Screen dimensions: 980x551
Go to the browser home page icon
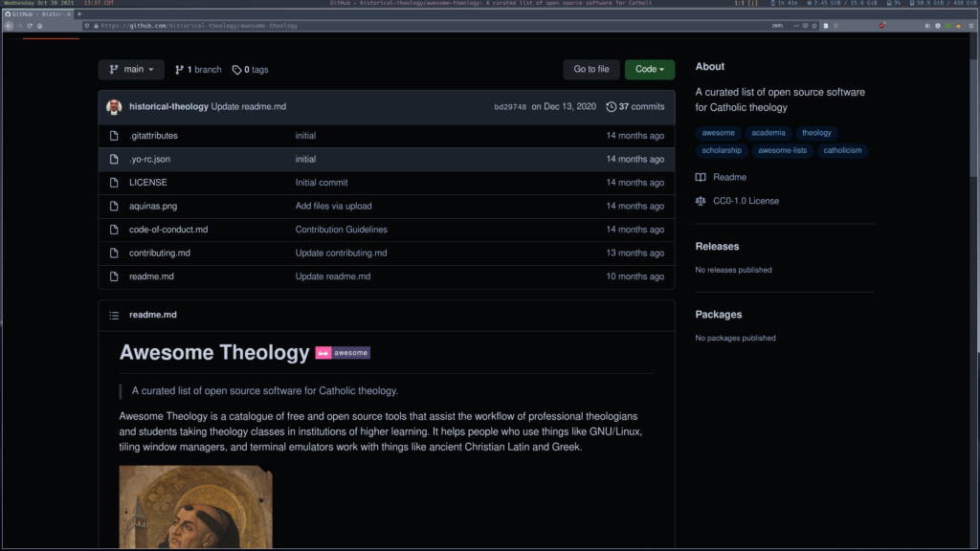40,26
